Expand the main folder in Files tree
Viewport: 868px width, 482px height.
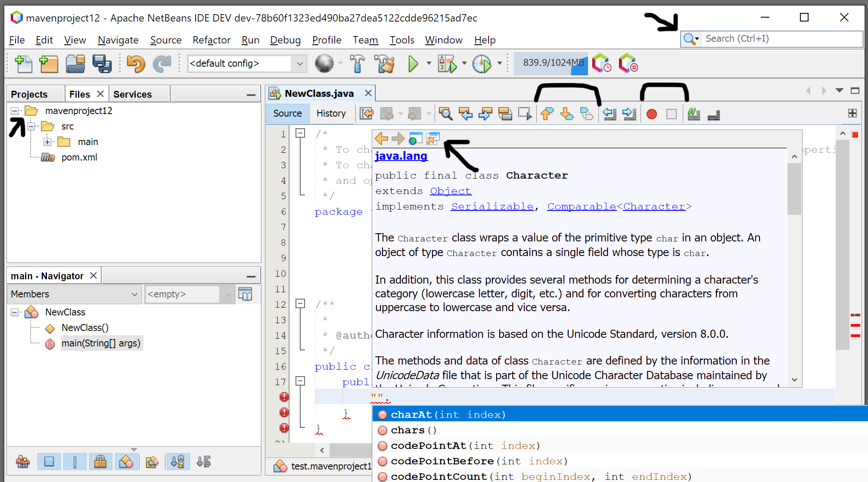coord(48,142)
